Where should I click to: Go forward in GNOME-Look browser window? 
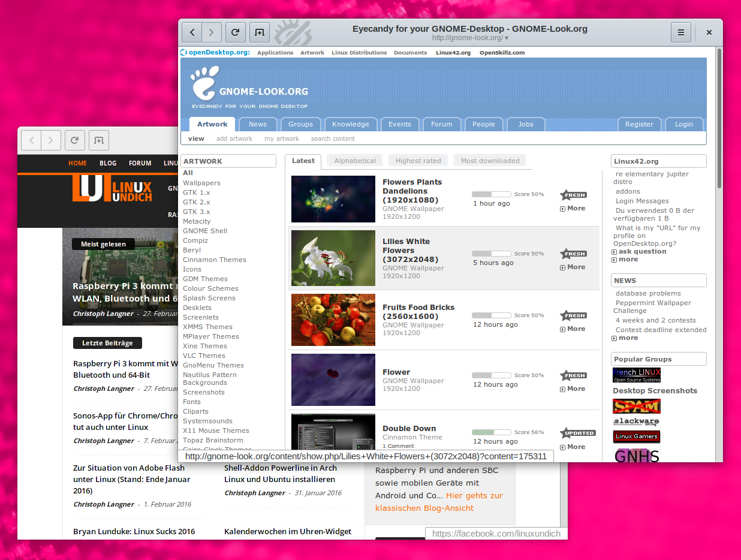[212, 32]
